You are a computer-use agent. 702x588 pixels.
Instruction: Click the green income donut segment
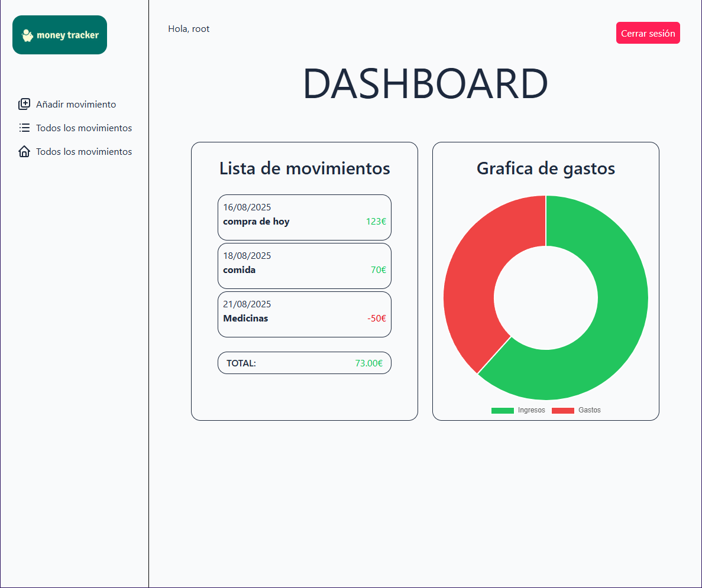615,331
